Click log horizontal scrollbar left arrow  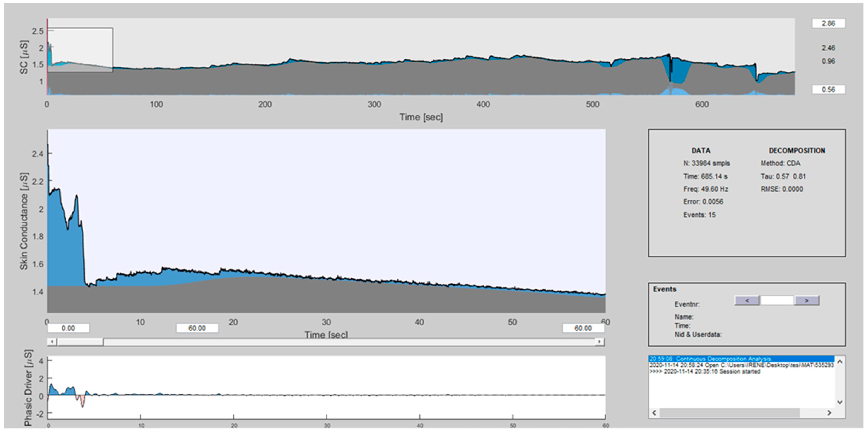coord(654,413)
